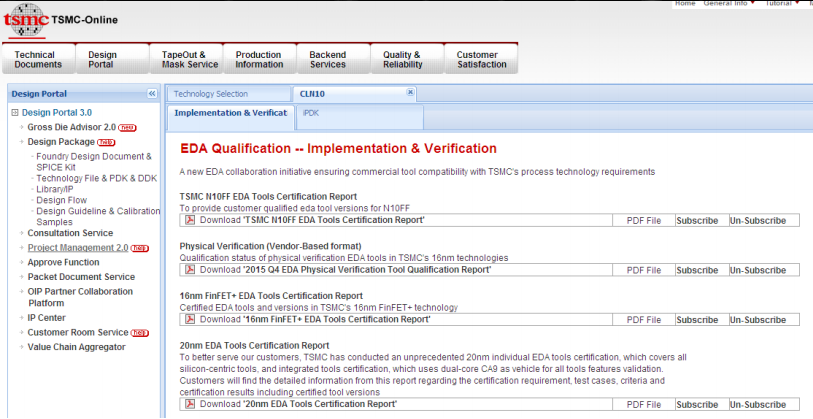Click the TSMC logo
This screenshot has width=813, height=419.
[x=26, y=20]
